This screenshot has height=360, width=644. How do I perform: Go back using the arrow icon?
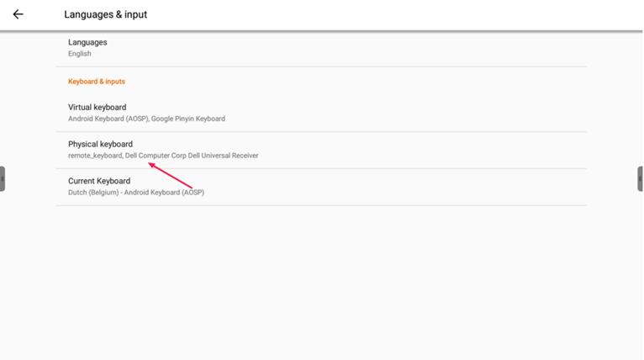[18, 14]
